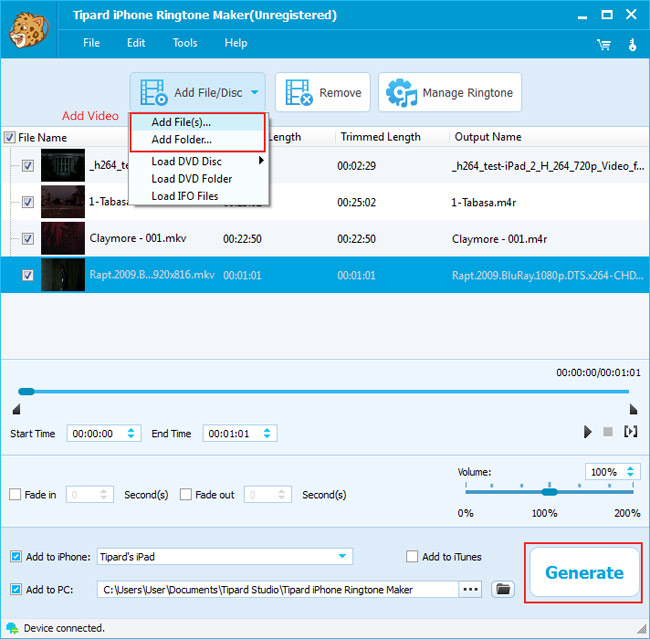Click the Add File/Disc film icon
The width and height of the screenshot is (650, 639).
click(153, 92)
